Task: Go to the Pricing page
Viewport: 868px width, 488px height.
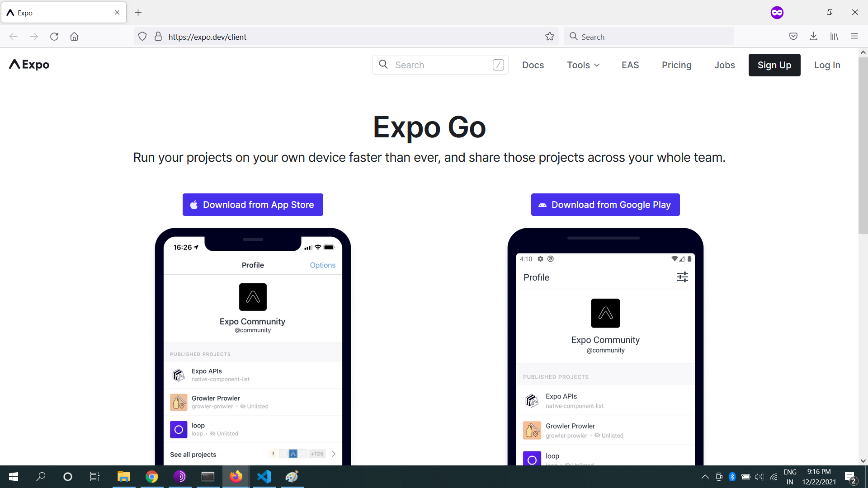Action: point(676,65)
